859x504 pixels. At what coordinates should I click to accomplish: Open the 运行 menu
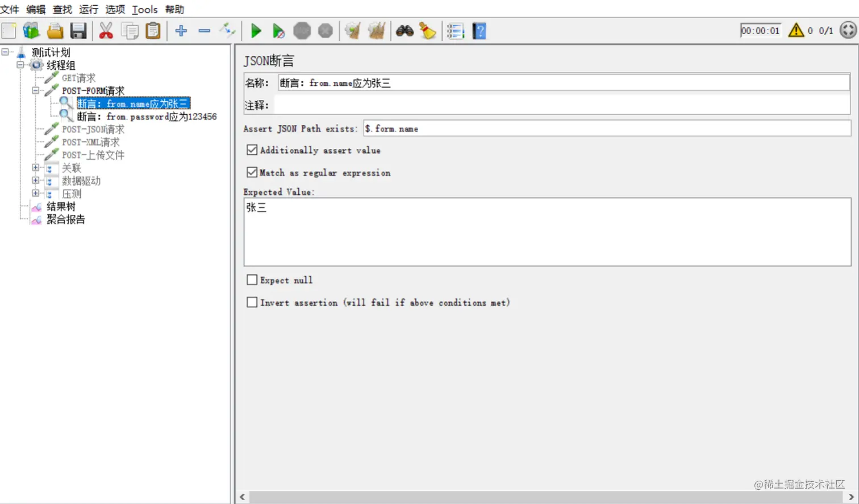tap(89, 10)
